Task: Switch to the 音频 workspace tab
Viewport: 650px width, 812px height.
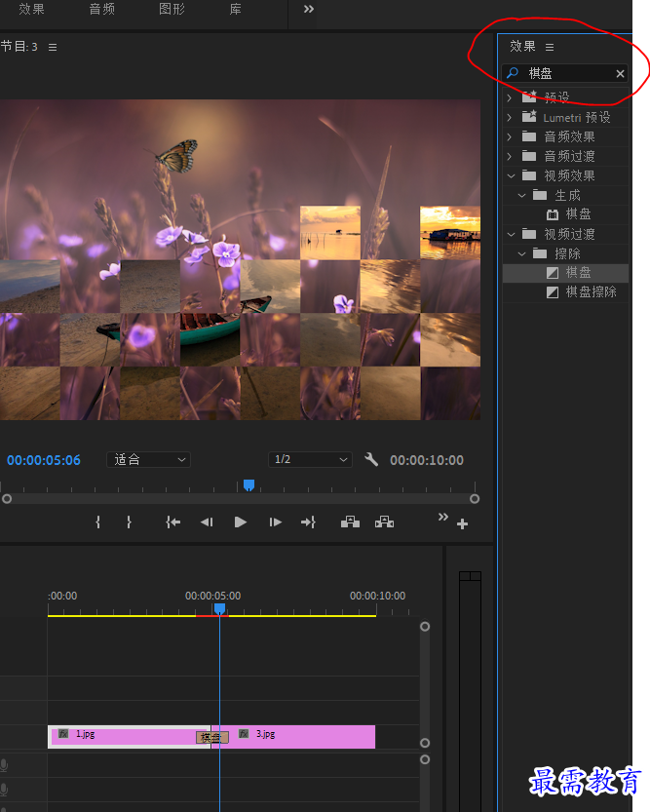Action: tap(102, 9)
